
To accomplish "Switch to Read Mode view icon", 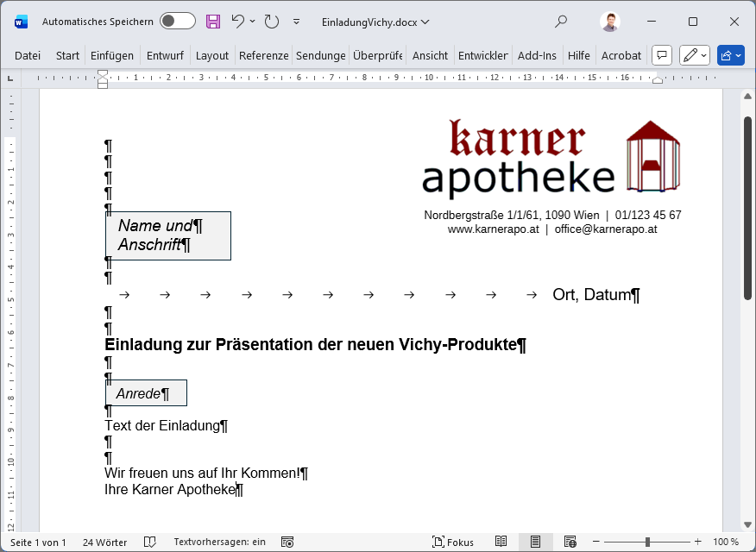I will [501, 542].
